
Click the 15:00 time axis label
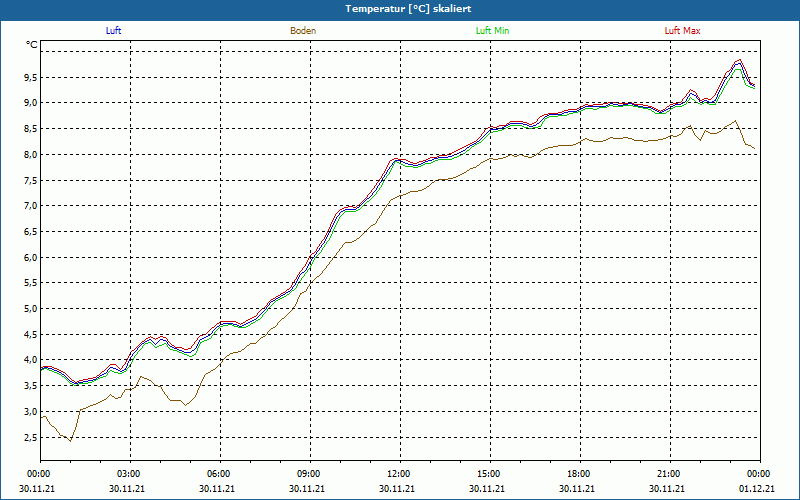[490, 474]
